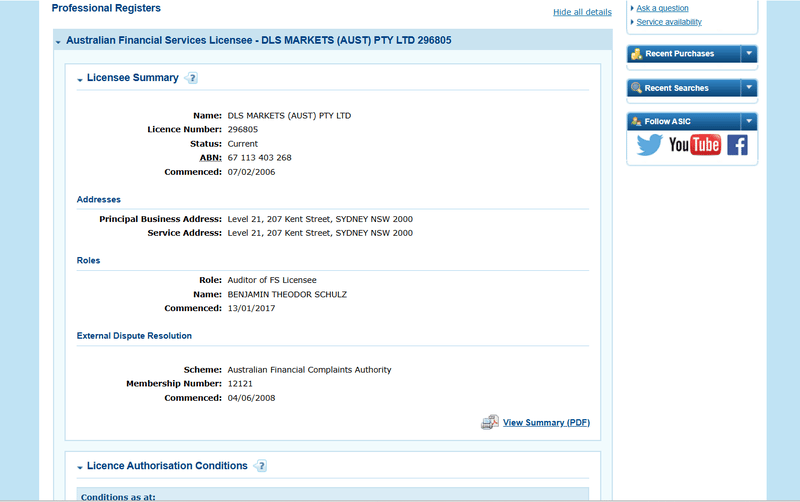The height and width of the screenshot is (502, 800).
Task: Click Australian Financial Complaints Authority scheme text
Action: coord(310,370)
